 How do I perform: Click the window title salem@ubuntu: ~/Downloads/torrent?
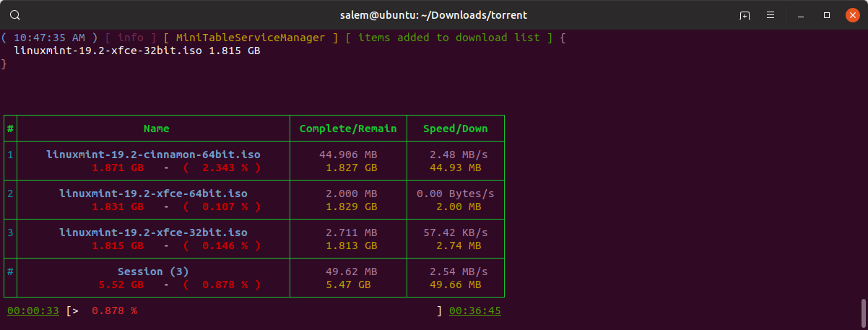coord(433,15)
